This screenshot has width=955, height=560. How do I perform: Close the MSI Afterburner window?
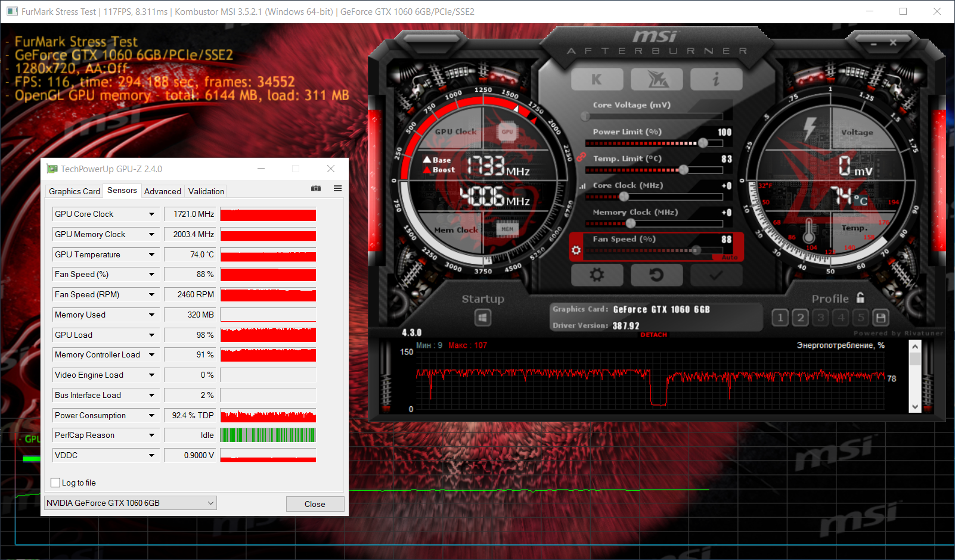click(893, 43)
